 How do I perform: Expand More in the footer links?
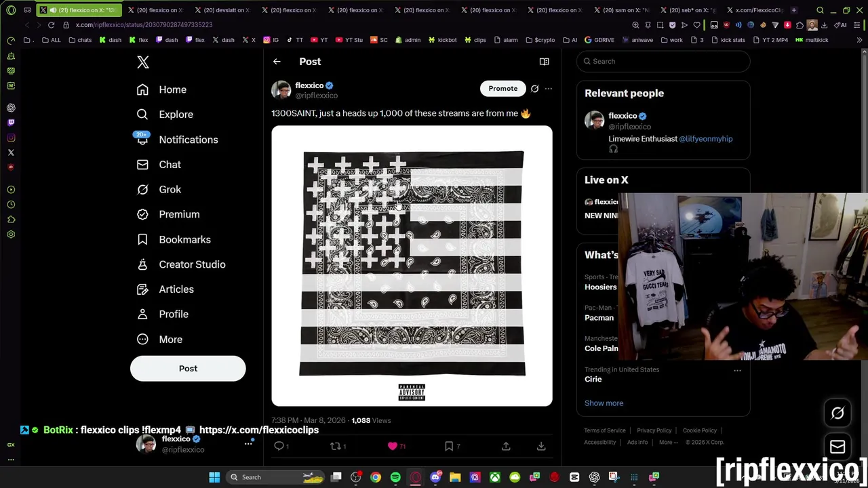pos(668,442)
